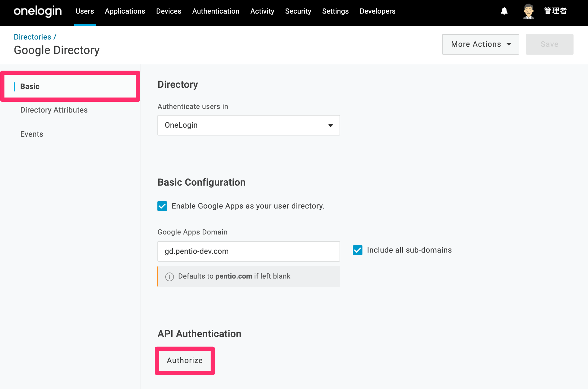Click the 'Defaults to pentio.com if left blank' hint
The height and width of the screenshot is (389, 588).
point(234,276)
